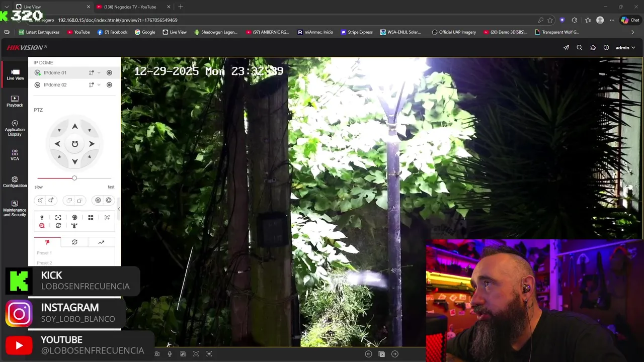Click the zoom out magnifier button
Viewport: 644px width, 362px height.
(40, 200)
